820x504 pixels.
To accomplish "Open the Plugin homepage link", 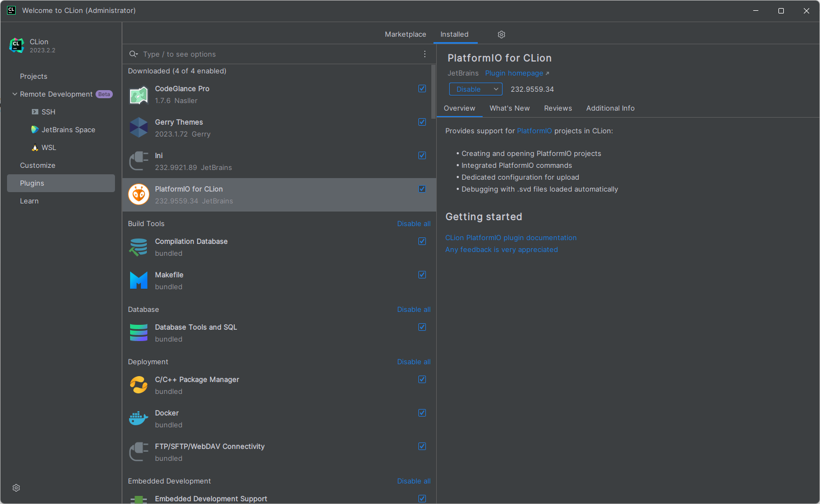I will tap(517, 73).
